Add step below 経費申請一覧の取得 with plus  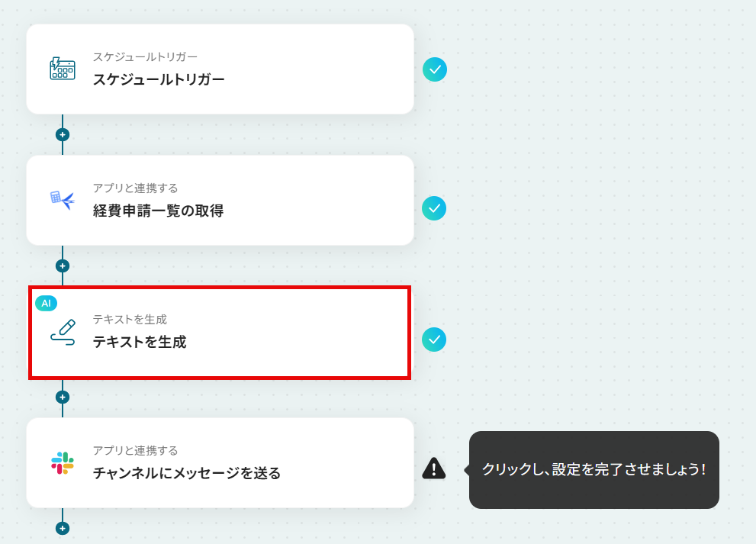63,266
